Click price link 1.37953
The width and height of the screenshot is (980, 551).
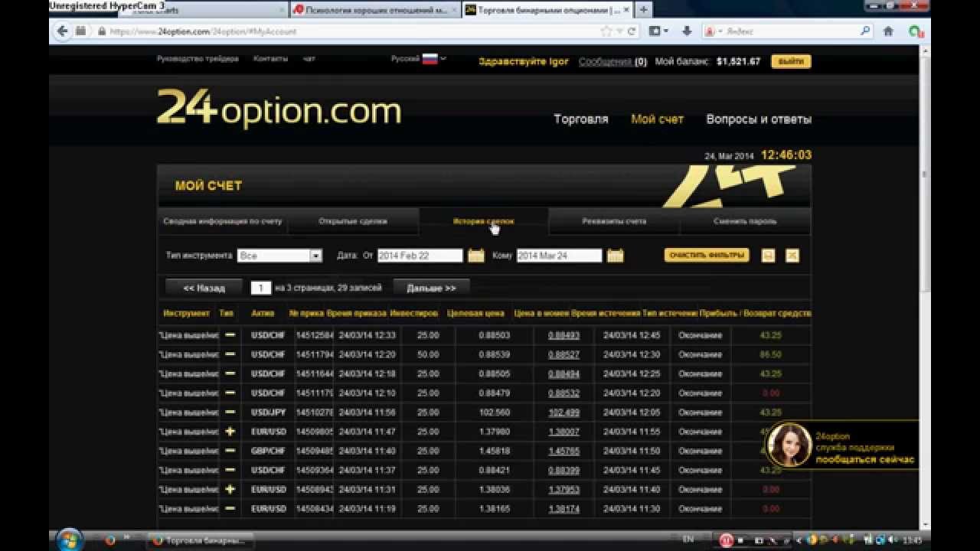pyautogui.click(x=563, y=489)
